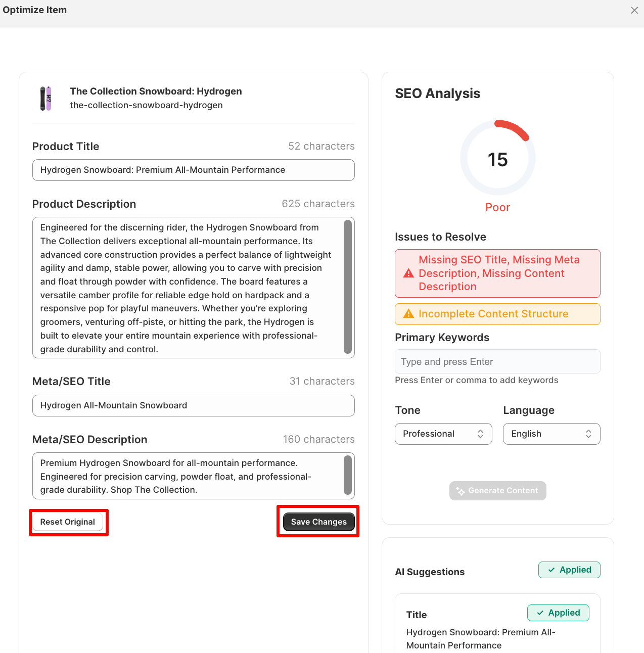Viewport: 644px width, 653px height.
Task: Focus the Meta/SEO Title field
Action: tap(193, 406)
